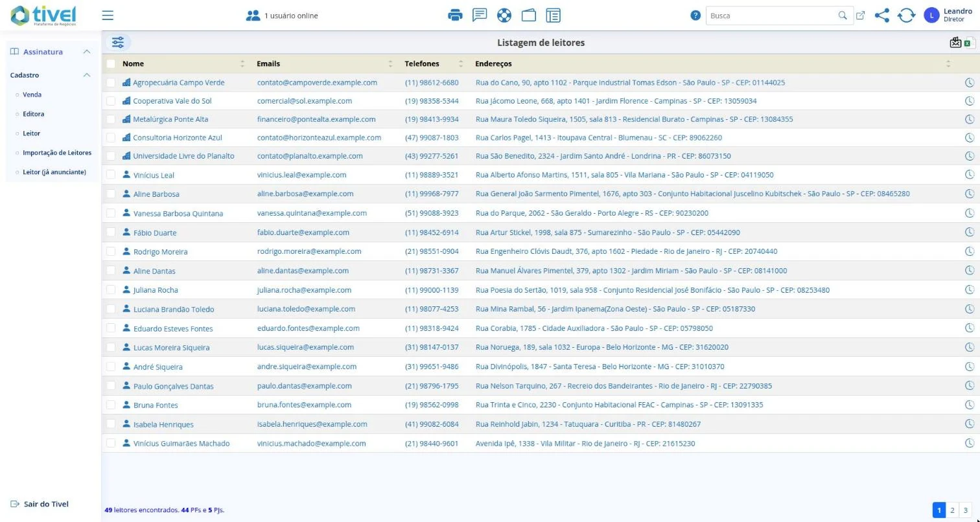This screenshot has height=522, width=980.
Task: Open the Venda menu item
Action: [x=32, y=95]
